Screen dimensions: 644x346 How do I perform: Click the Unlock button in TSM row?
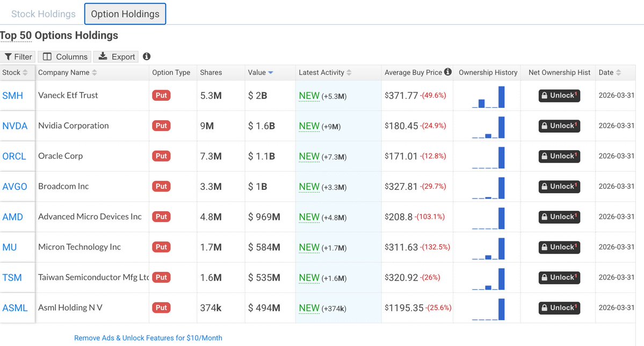tap(559, 277)
